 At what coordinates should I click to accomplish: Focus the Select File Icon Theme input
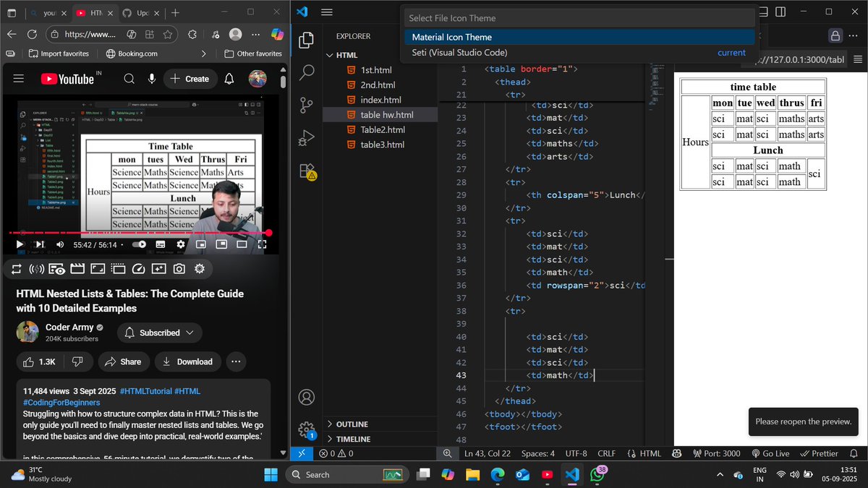point(579,18)
